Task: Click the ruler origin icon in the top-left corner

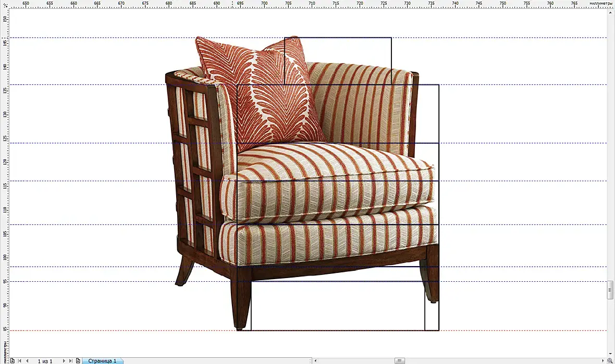Action: point(5,5)
